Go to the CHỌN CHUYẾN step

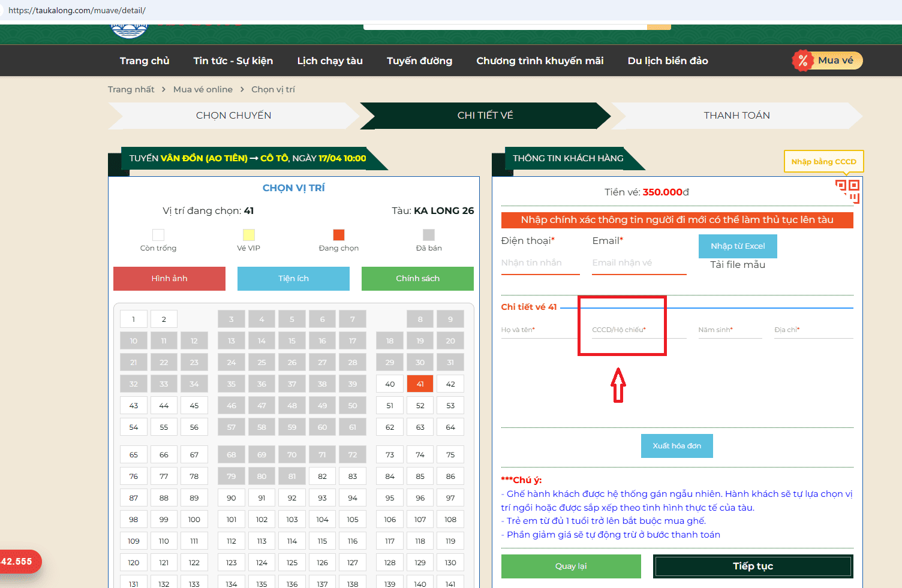233,116
